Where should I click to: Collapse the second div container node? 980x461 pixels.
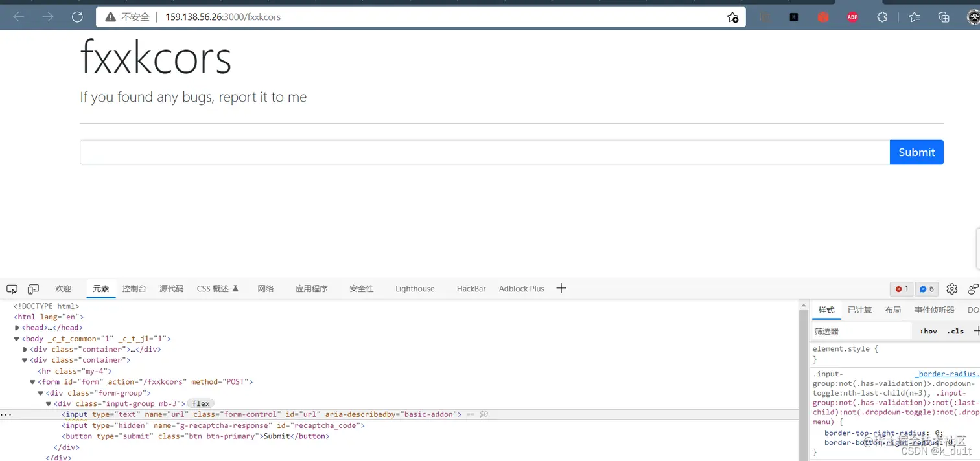(25, 360)
